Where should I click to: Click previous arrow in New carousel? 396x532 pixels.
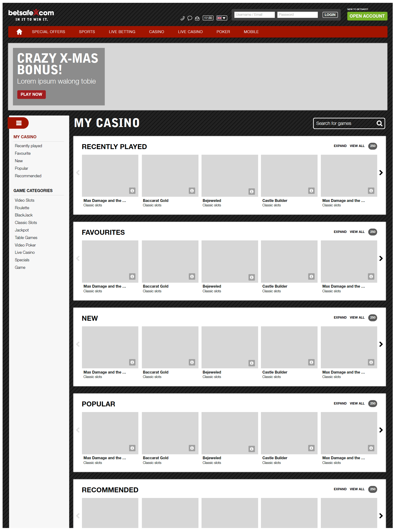coord(78,345)
